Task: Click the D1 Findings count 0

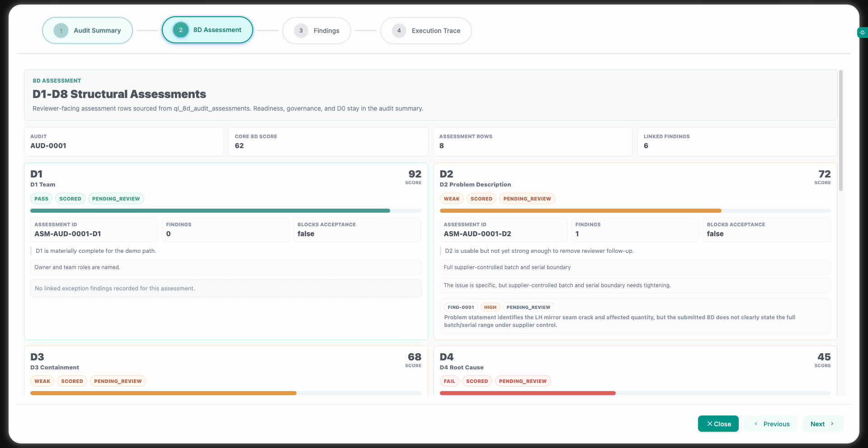Action: [x=168, y=234]
